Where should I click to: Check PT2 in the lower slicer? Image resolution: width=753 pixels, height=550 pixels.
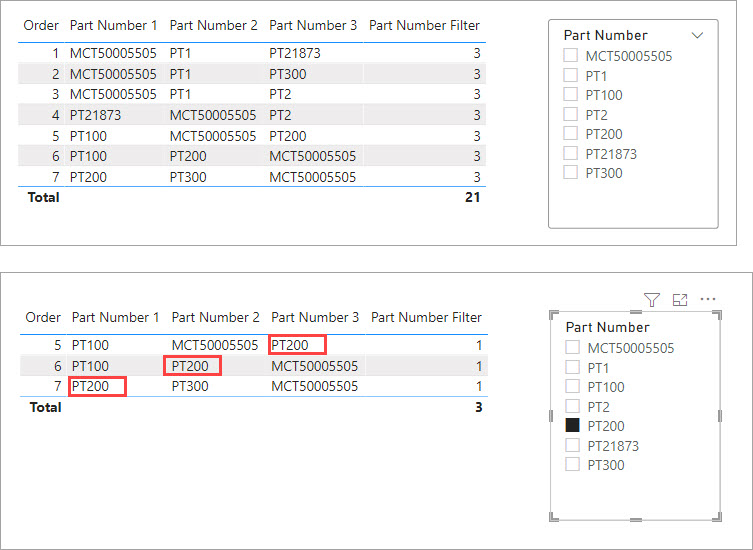[x=572, y=406]
